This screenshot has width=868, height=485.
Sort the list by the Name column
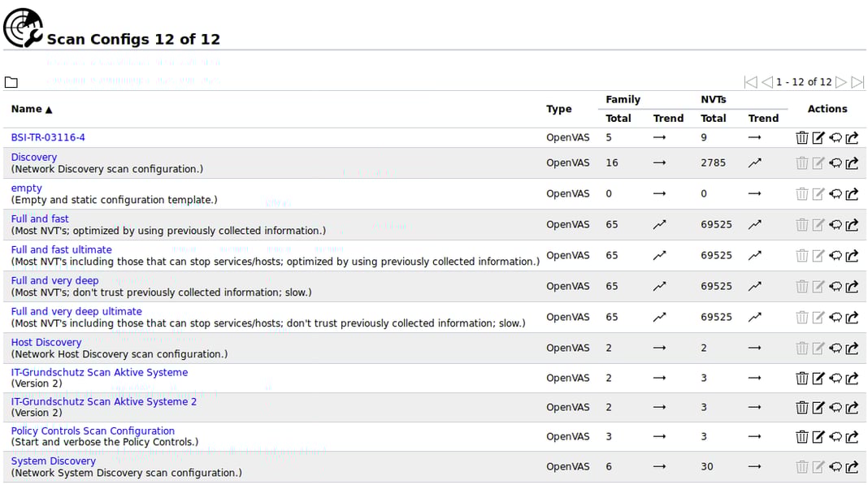[x=27, y=109]
